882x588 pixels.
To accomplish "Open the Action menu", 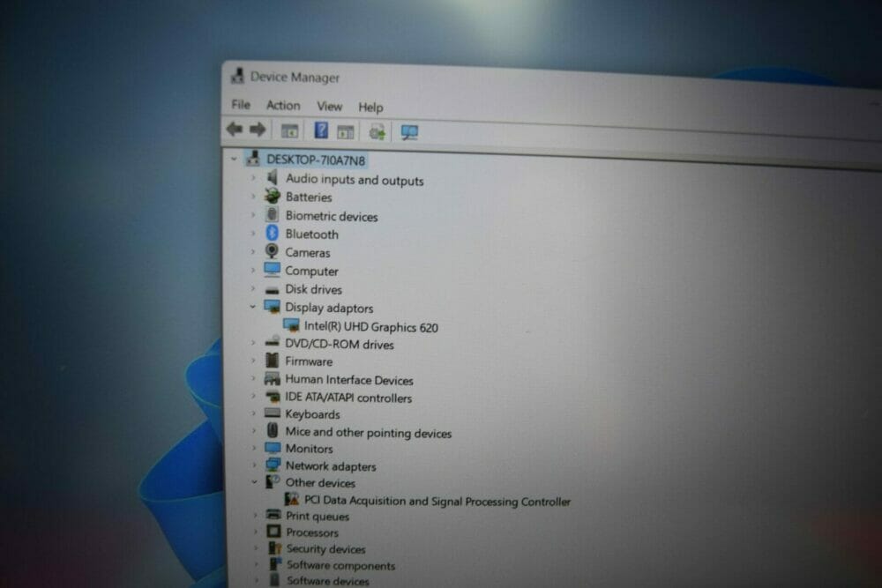I will click(x=283, y=106).
